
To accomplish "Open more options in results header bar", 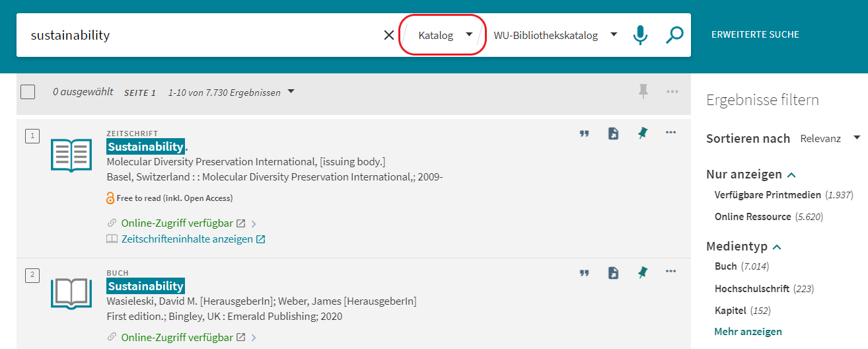I will [x=672, y=92].
